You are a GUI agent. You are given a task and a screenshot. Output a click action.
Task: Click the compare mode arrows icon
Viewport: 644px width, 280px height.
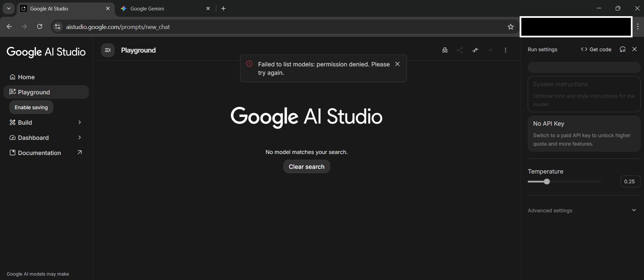(475, 50)
